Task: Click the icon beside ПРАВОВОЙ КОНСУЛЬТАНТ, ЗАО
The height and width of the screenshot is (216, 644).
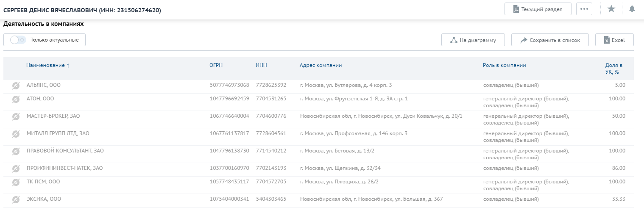Action: tap(16, 151)
